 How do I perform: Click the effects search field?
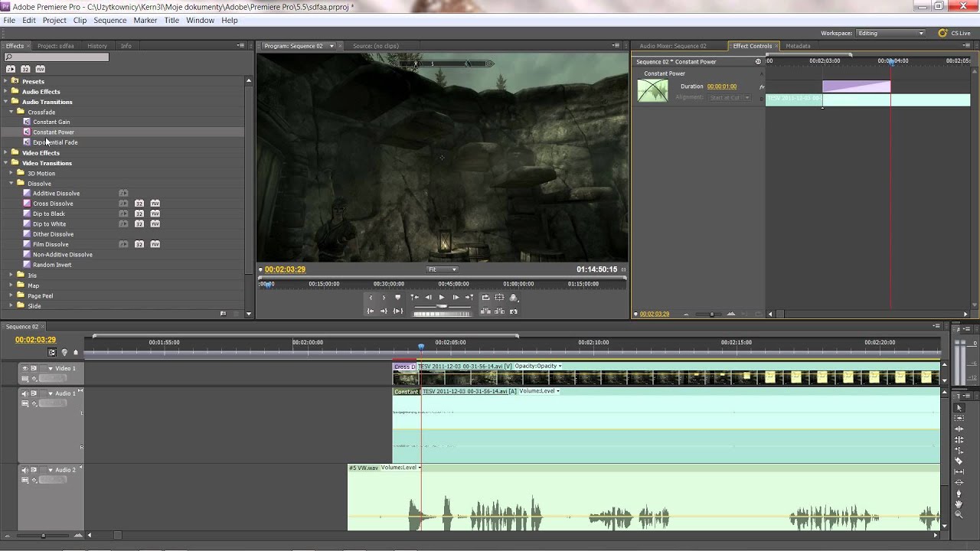point(57,57)
